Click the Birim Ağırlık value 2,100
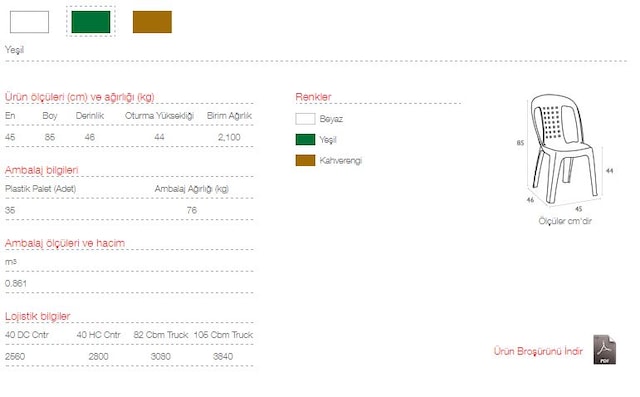This screenshot has height=397, width=640. [229, 138]
